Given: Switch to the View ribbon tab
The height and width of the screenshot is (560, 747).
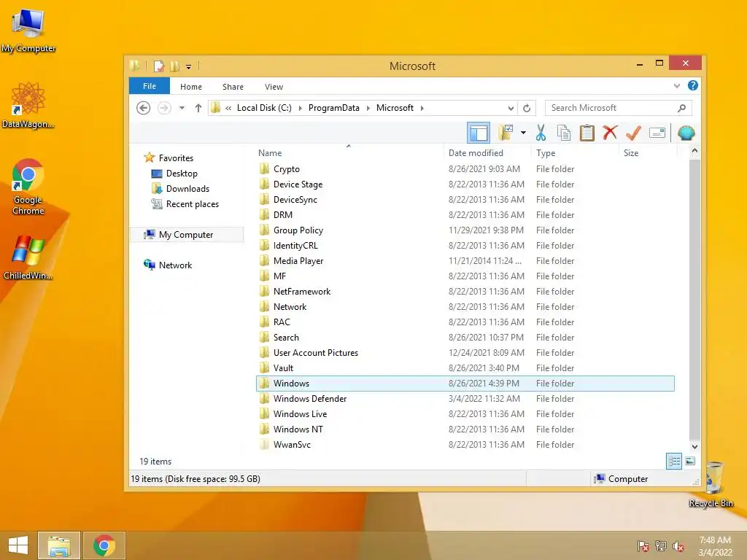Looking at the screenshot, I should (274, 87).
